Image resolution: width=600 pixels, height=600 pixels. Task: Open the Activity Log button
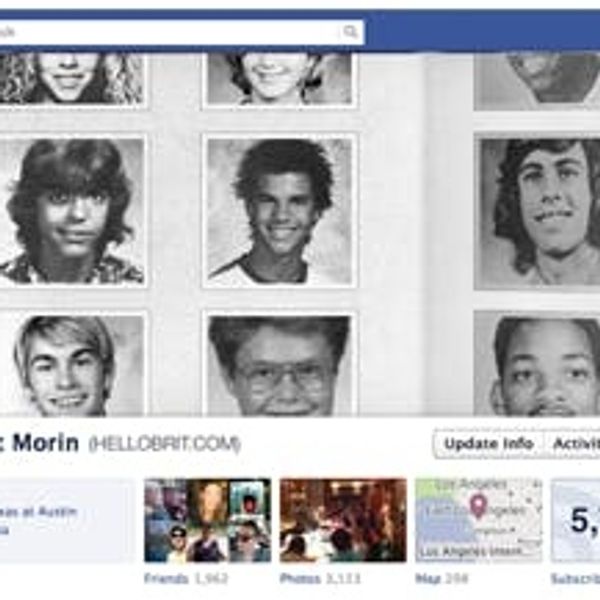tap(574, 444)
